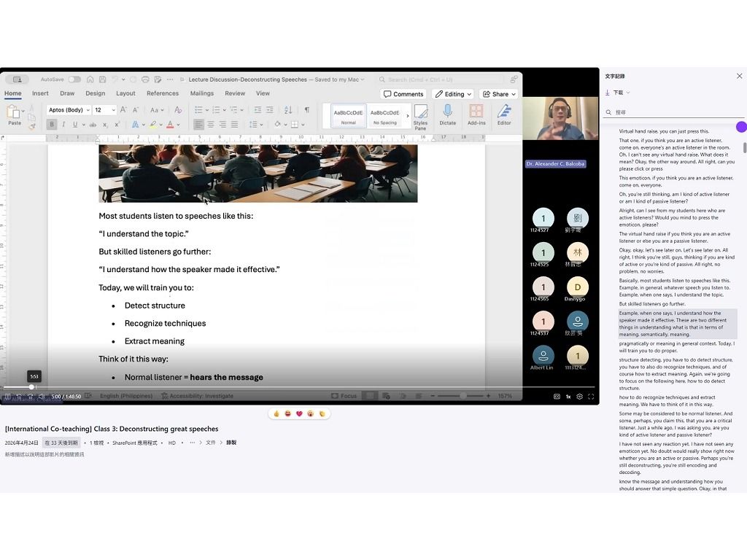This screenshot has width=747, height=560.
Task: Expand the styles gallery arrow
Action: tap(407, 116)
